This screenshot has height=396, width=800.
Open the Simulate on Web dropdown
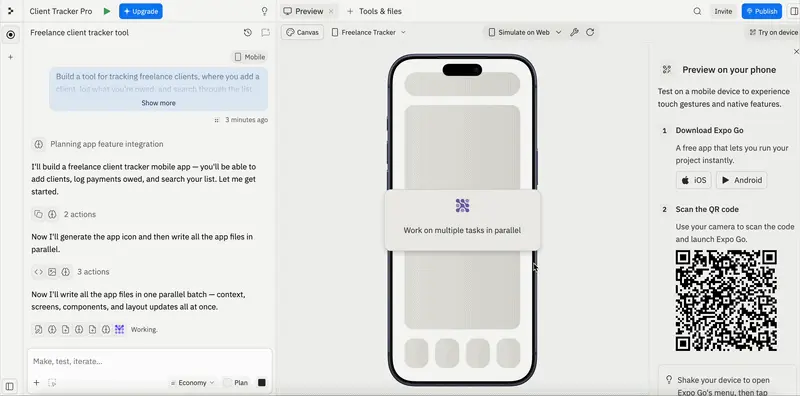tap(525, 32)
